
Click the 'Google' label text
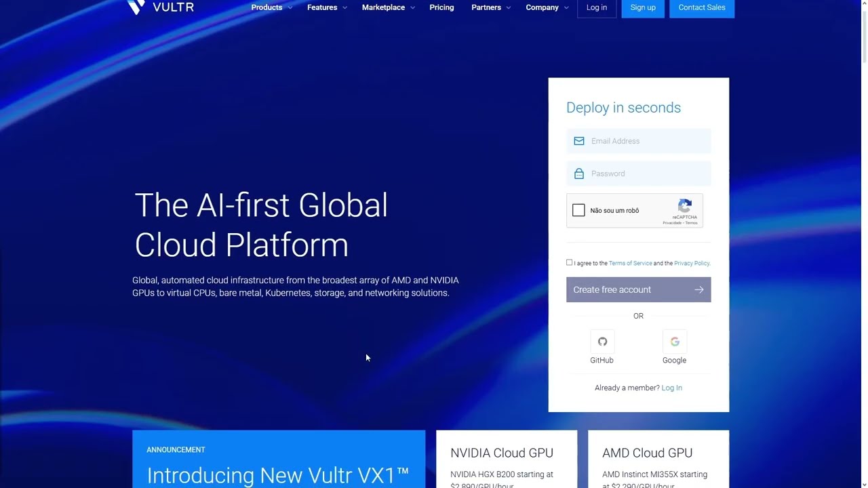coord(674,360)
